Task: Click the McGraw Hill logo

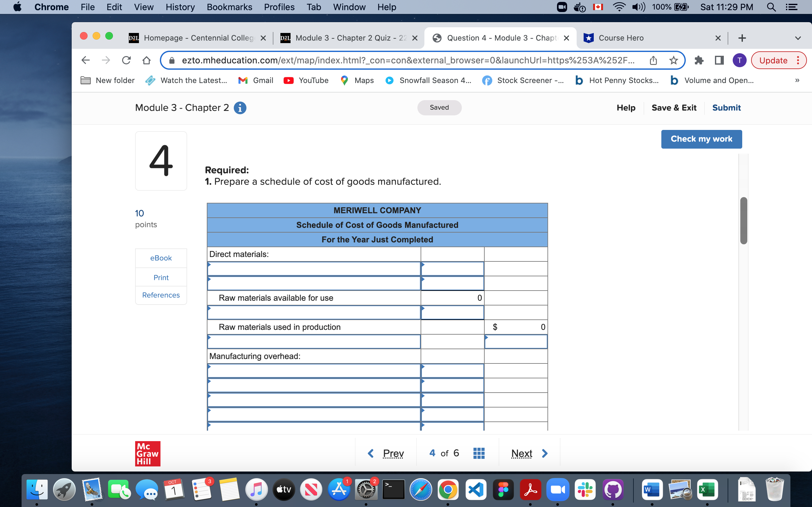Action: pyautogui.click(x=147, y=453)
